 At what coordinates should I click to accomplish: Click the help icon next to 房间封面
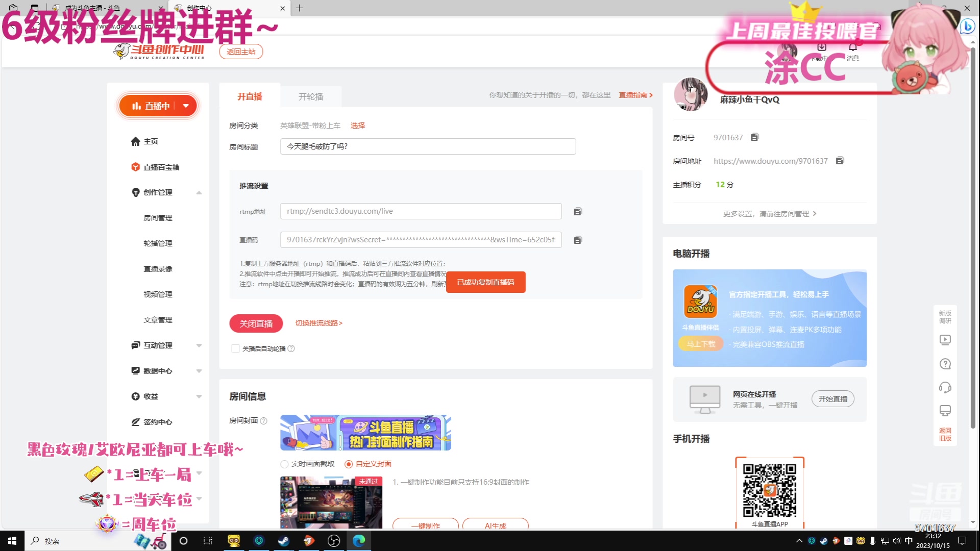click(x=264, y=421)
